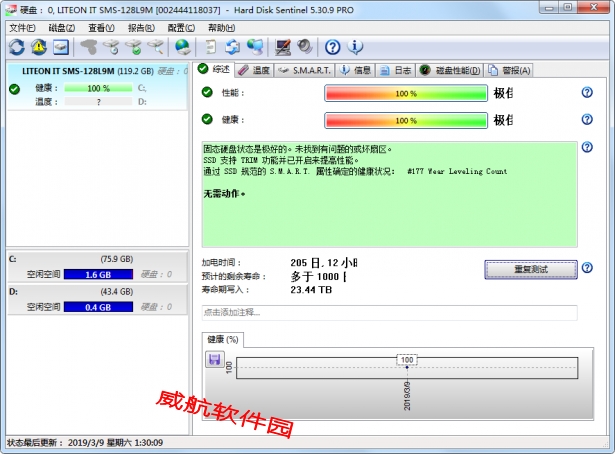The height and width of the screenshot is (454, 615).
Task: Switch to the 温度 tab
Action: [x=255, y=71]
